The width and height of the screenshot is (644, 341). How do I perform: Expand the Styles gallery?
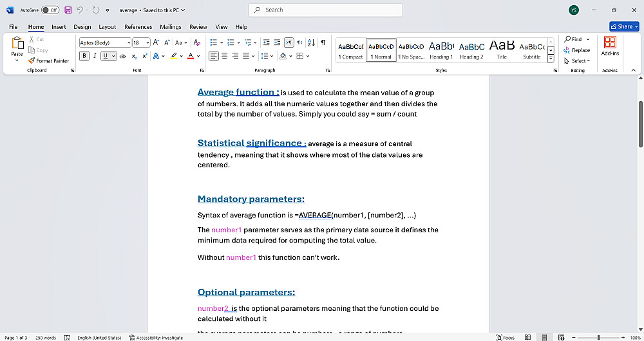click(551, 59)
